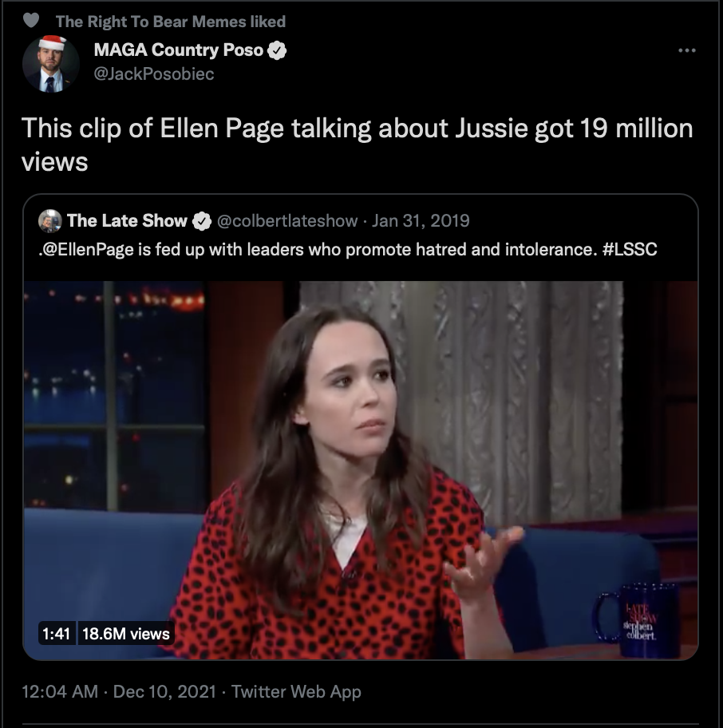Click the MAGA Country Poso profile avatar
This screenshot has width=723, height=728.
(x=50, y=64)
